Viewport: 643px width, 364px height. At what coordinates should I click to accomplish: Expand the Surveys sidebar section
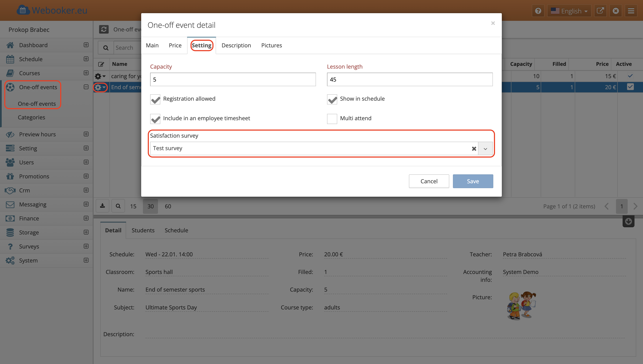tap(86, 246)
